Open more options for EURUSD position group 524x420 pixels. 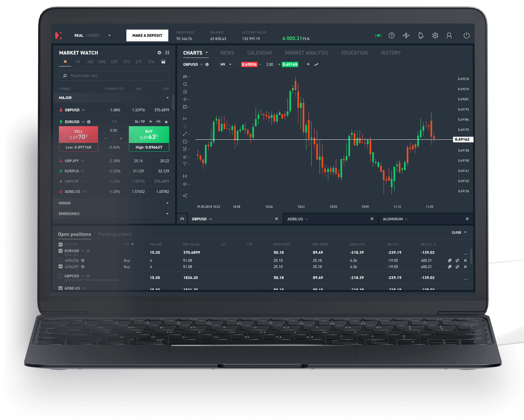click(x=466, y=254)
